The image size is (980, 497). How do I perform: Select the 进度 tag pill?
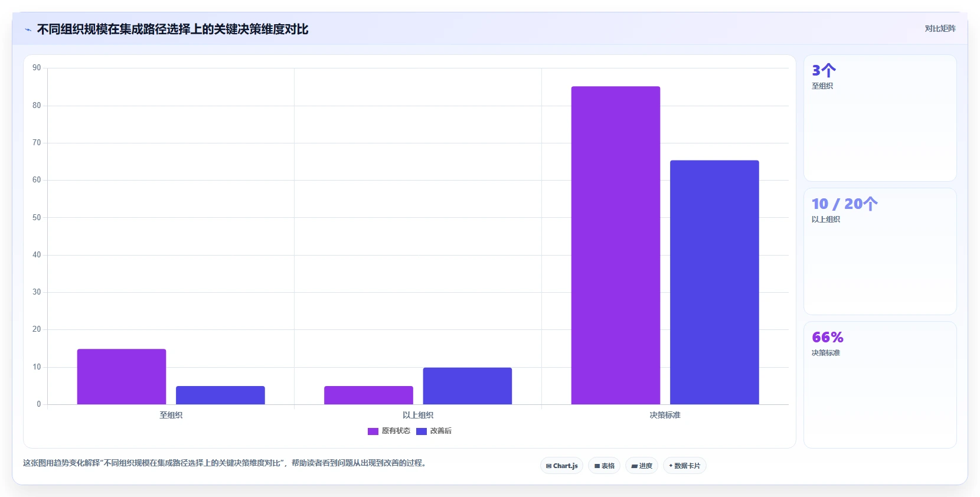coord(642,466)
